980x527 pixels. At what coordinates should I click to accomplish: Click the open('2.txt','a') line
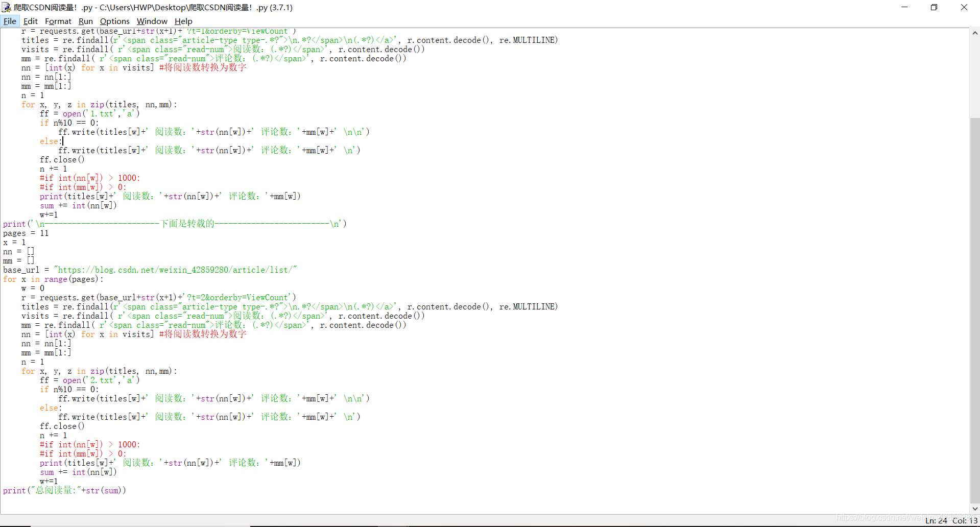90,380
